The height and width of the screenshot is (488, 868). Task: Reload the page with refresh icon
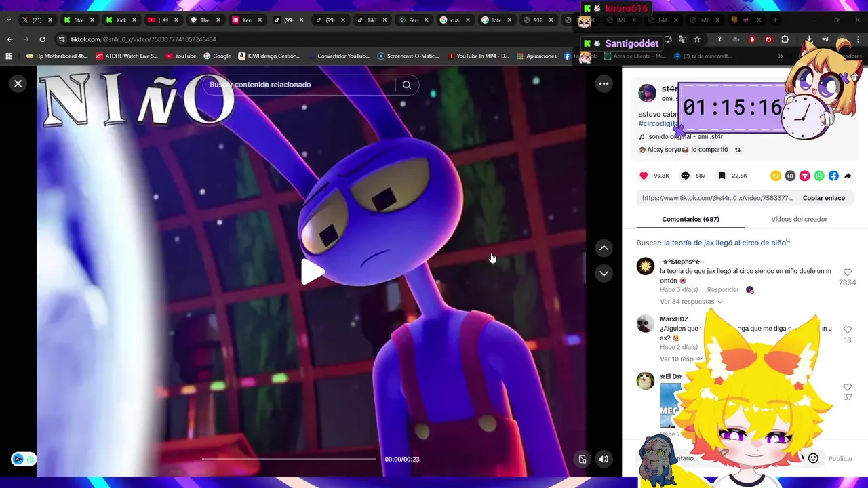click(x=42, y=39)
